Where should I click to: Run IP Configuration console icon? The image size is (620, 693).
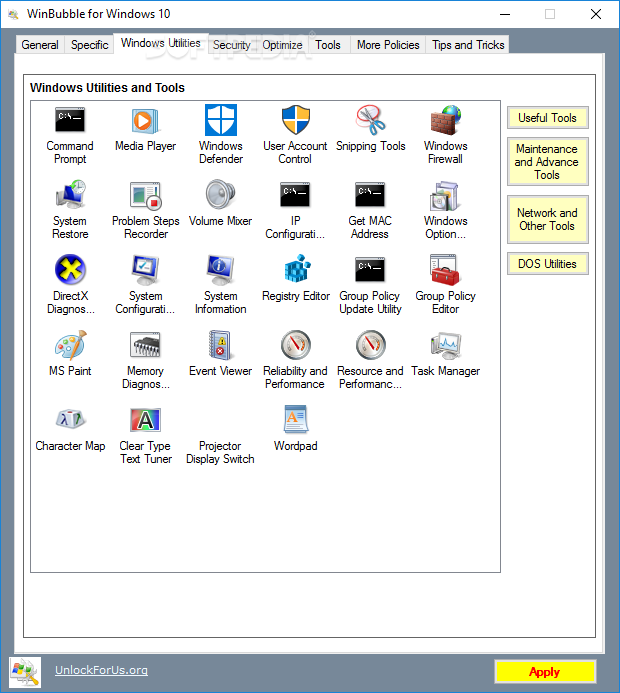(x=295, y=194)
